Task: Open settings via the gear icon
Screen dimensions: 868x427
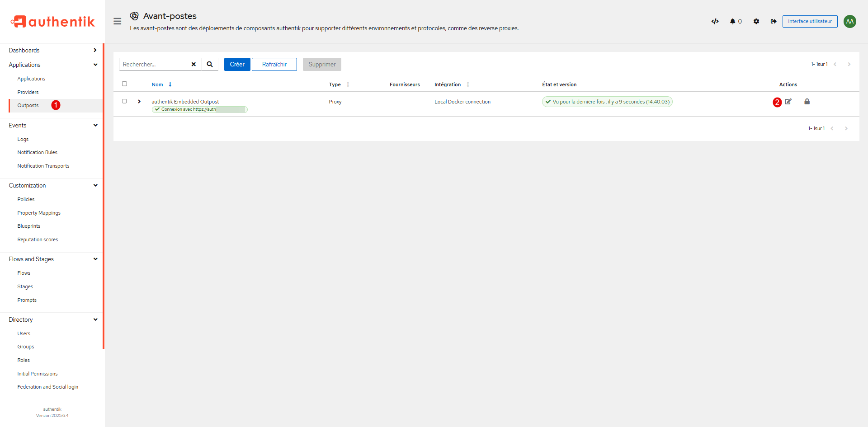Action: tap(756, 21)
